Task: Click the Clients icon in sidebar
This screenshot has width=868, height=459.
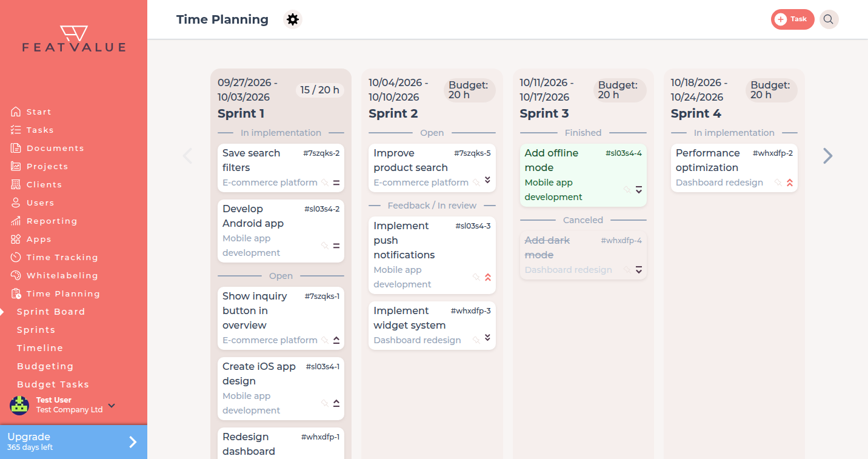Action: point(16,184)
